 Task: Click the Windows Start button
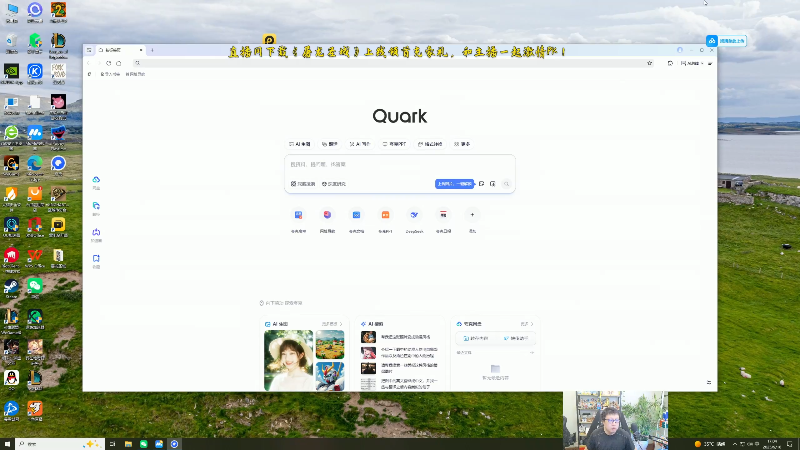coord(7,444)
